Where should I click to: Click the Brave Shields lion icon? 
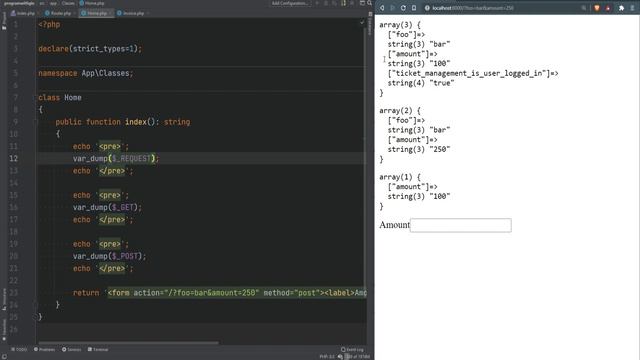(x=597, y=8)
